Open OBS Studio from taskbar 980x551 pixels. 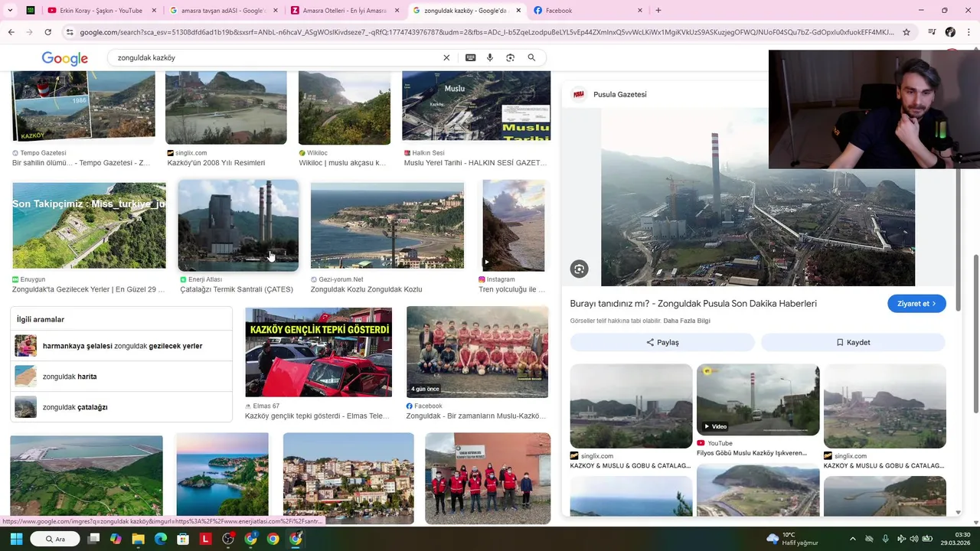pos(228,539)
